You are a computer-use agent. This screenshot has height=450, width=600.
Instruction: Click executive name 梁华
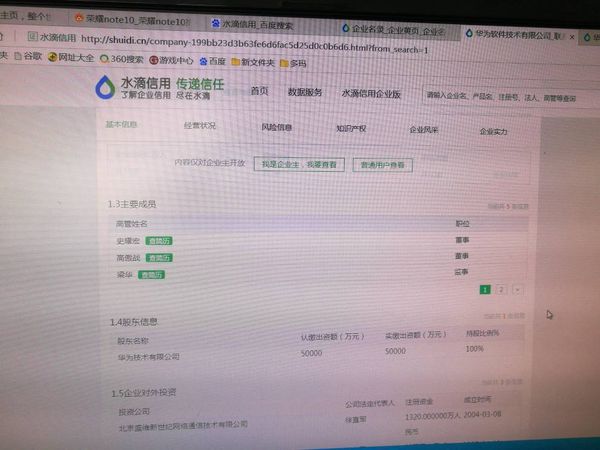click(124, 274)
